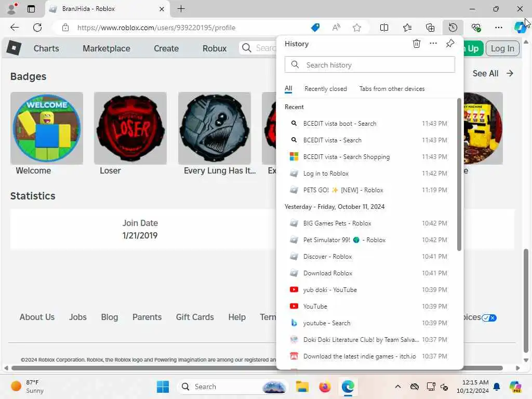Image resolution: width=532 pixels, height=399 pixels.
Task: Open Marketplace in Roblox navigation
Action: [x=107, y=48]
